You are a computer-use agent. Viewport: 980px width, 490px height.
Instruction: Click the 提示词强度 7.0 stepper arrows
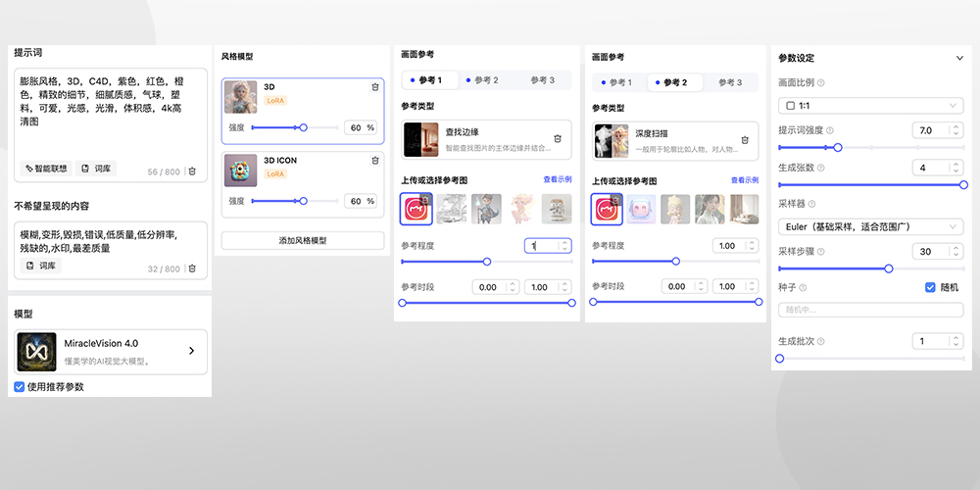click(955, 130)
